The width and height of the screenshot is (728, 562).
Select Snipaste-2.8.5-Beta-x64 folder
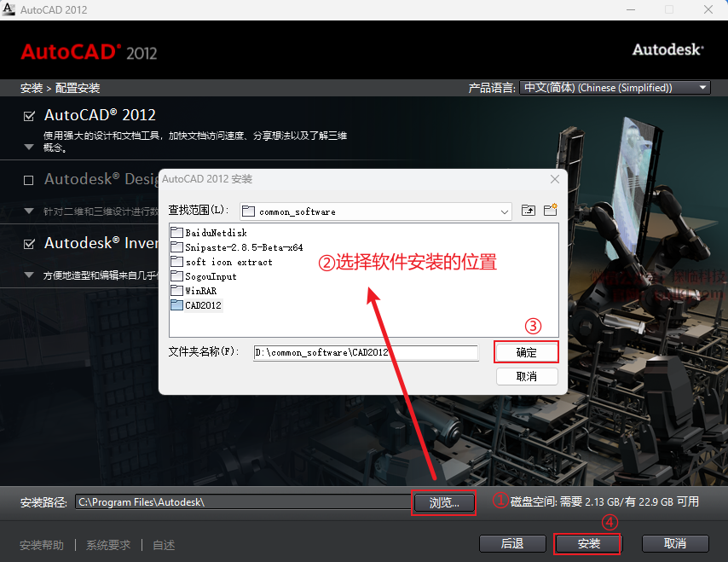pyautogui.click(x=237, y=247)
